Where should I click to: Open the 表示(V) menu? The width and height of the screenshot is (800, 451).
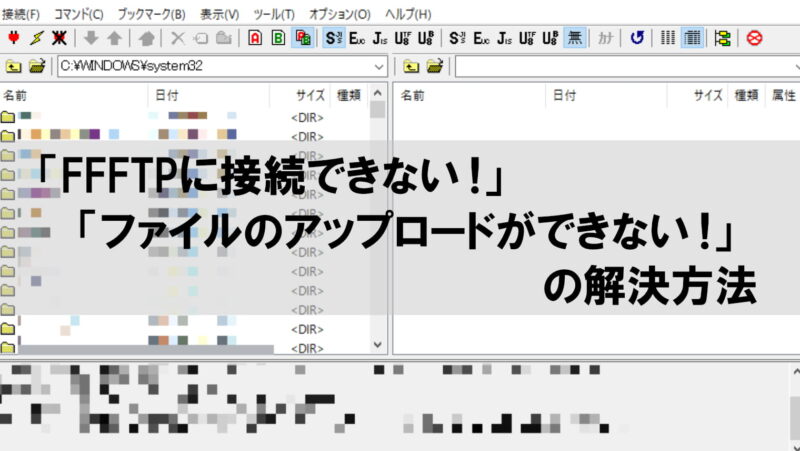[x=219, y=14]
